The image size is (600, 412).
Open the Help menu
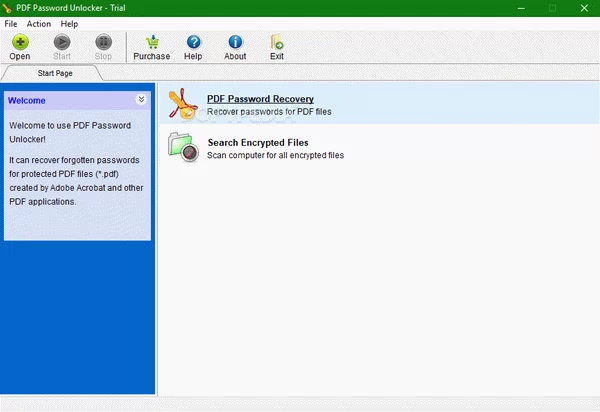tap(69, 24)
